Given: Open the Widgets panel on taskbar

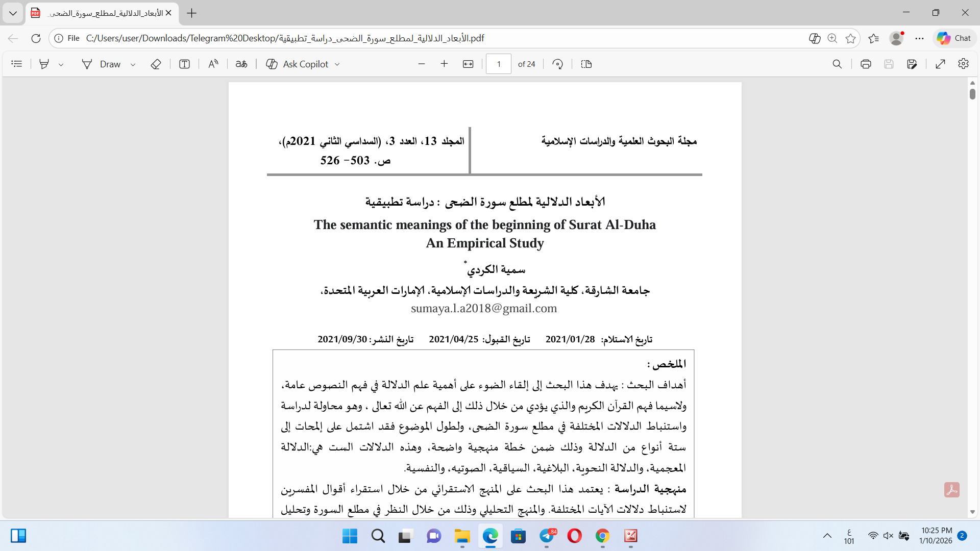Looking at the screenshot, I should tap(18, 536).
